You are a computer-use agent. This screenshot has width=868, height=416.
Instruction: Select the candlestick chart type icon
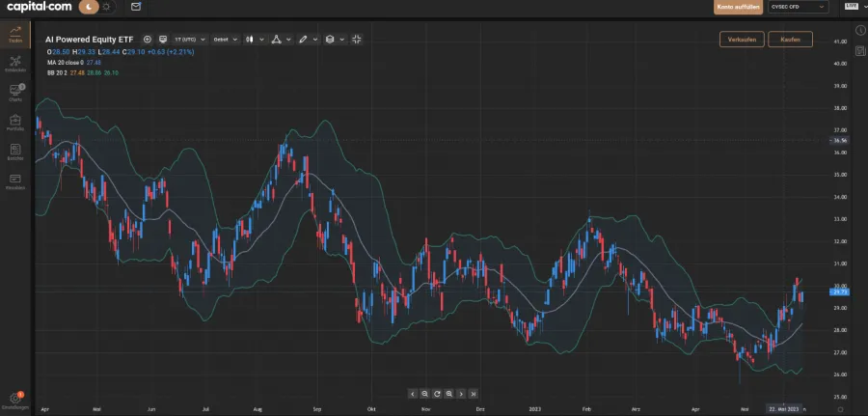250,40
